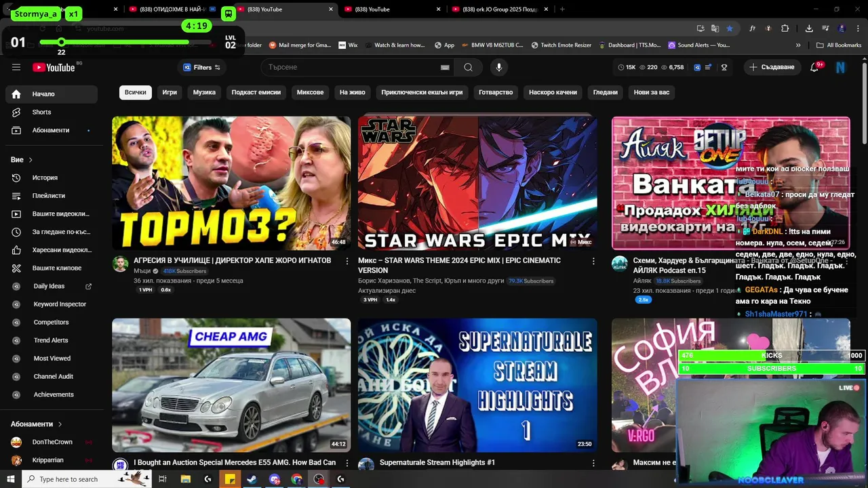The width and height of the screenshot is (868, 488).
Task: Click the vidIQ list icon near the stats
Action: 709,67
